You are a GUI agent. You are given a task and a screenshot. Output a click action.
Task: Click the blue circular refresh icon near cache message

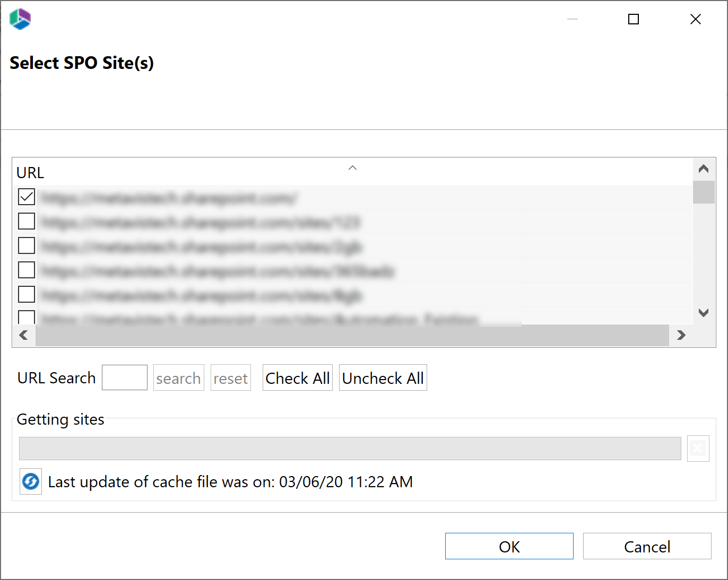(x=30, y=481)
